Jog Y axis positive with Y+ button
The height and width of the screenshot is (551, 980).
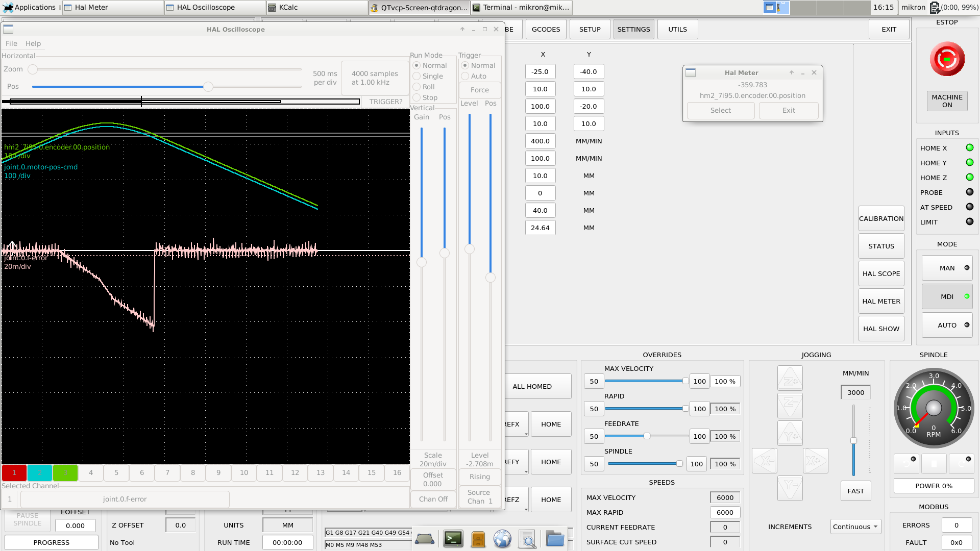[x=790, y=434]
